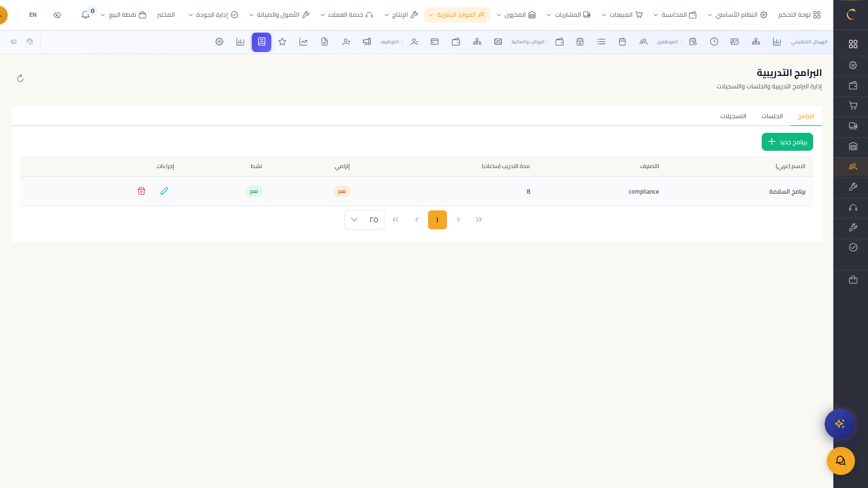Toggle the crossed-eye icon in the sub-toolbar
This screenshot has width=868, height=488.
(x=14, y=42)
